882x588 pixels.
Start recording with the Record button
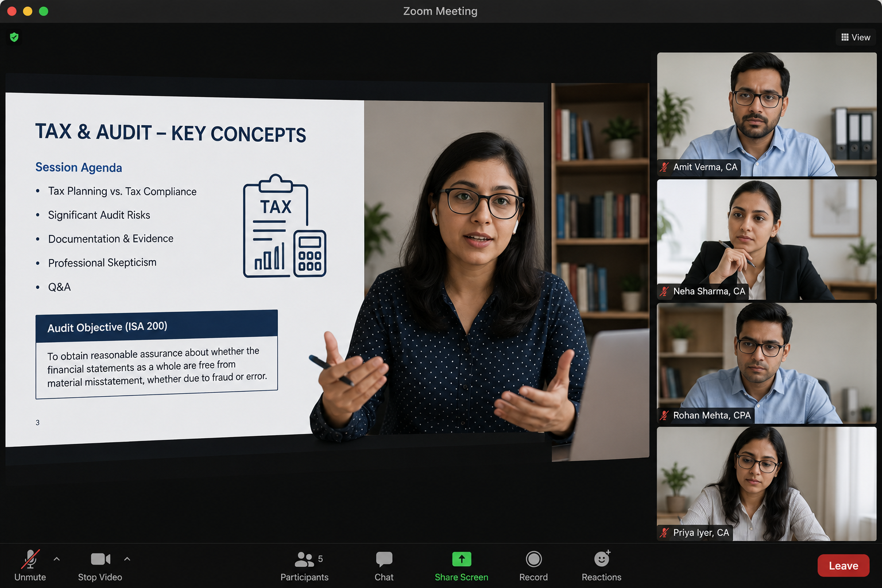pyautogui.click(x=533, y=566)
